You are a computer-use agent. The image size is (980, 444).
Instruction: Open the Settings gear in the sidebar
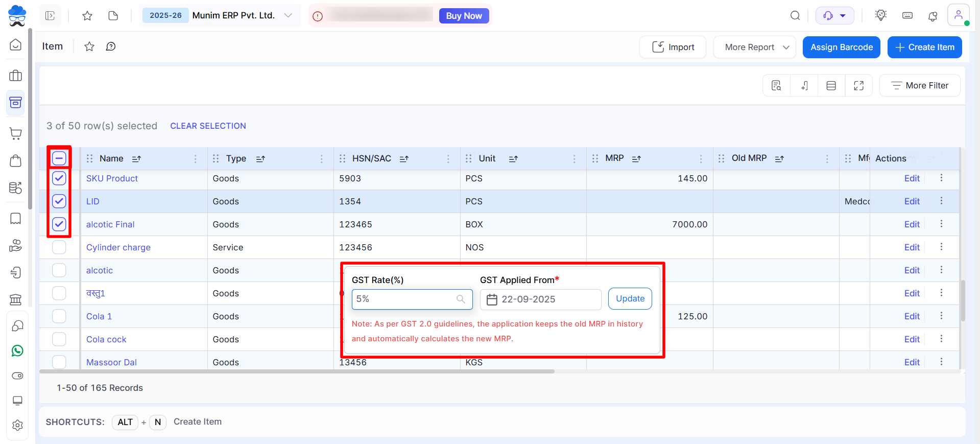point(17,425)
